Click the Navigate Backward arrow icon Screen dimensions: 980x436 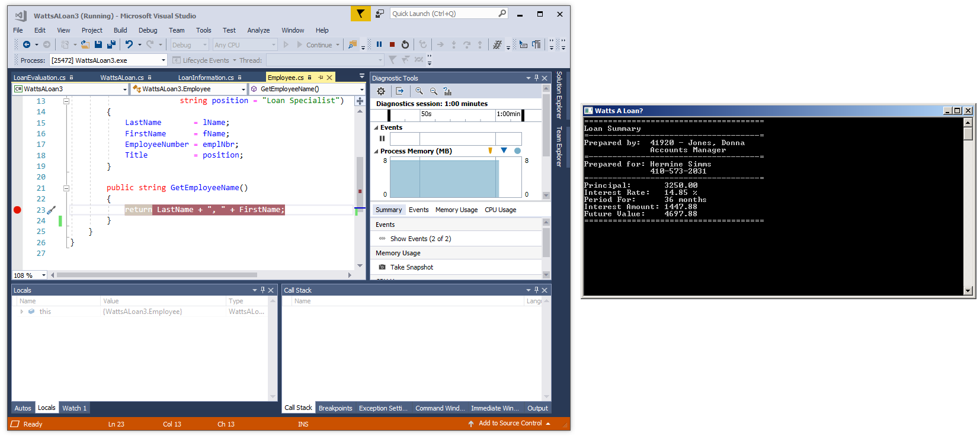[26, 44]
